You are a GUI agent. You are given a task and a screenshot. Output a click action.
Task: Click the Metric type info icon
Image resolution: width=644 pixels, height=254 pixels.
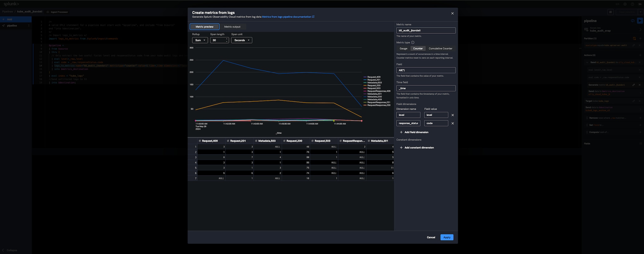click(x=413, y=43)
